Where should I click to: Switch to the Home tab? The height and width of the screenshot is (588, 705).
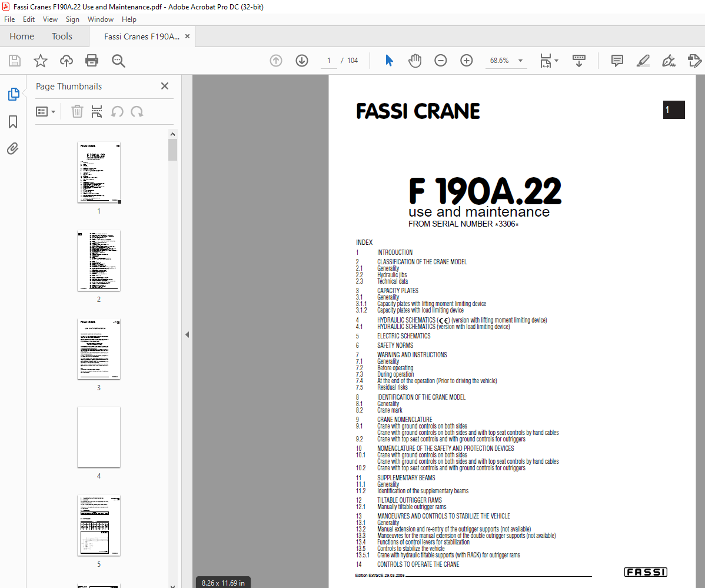pos(22,36)
